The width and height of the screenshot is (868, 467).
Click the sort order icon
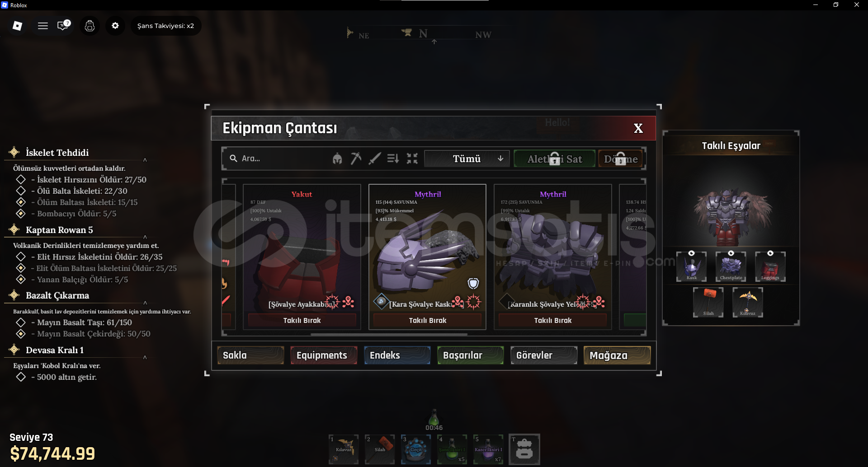(393, 159)
